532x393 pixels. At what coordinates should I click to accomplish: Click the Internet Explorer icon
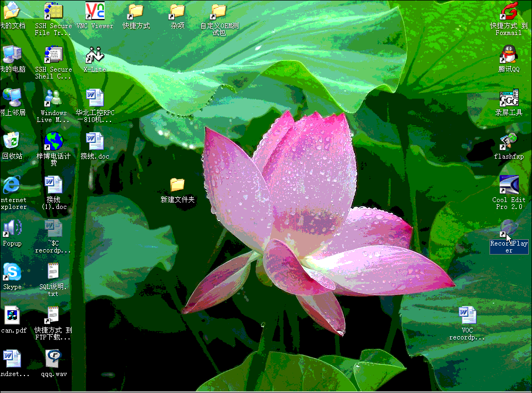(12, 186)
